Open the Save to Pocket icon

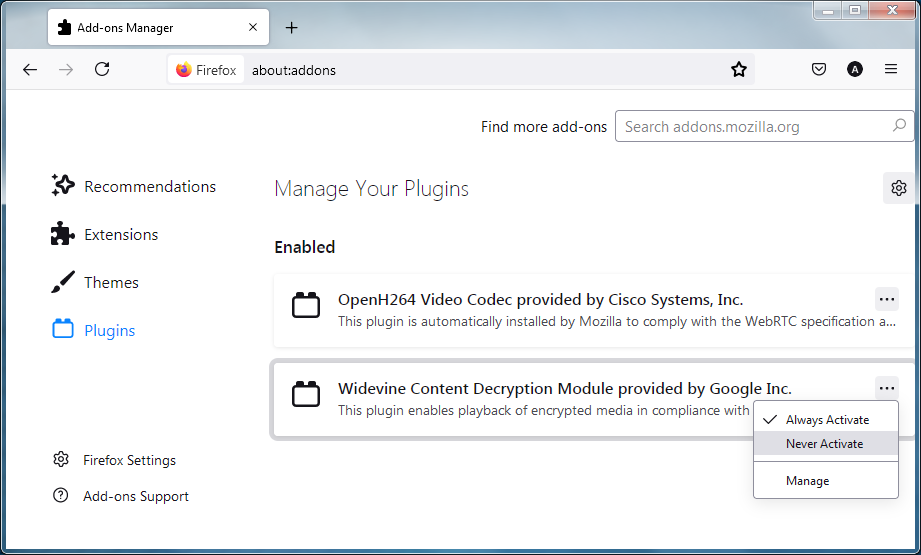coord(818,70)
